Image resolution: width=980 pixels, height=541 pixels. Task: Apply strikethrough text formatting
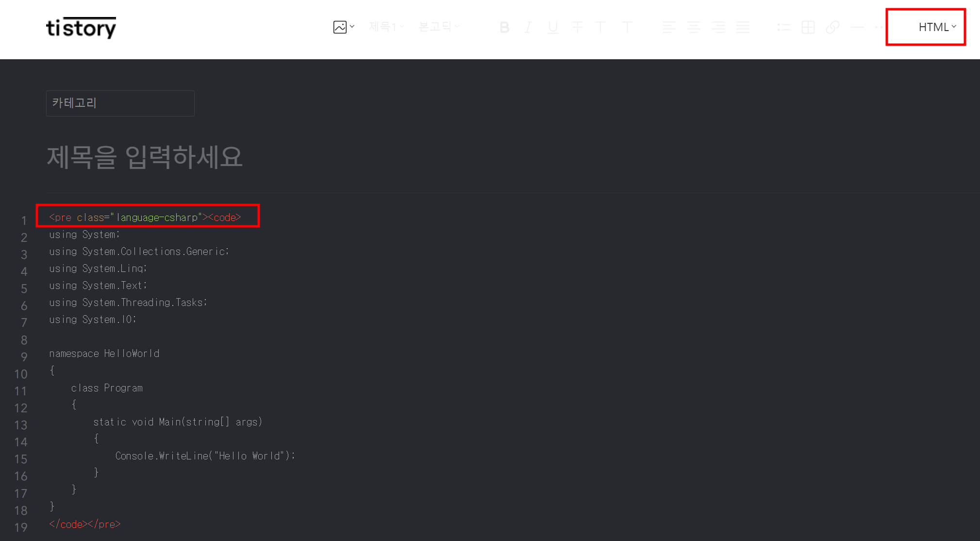(577, 27)
